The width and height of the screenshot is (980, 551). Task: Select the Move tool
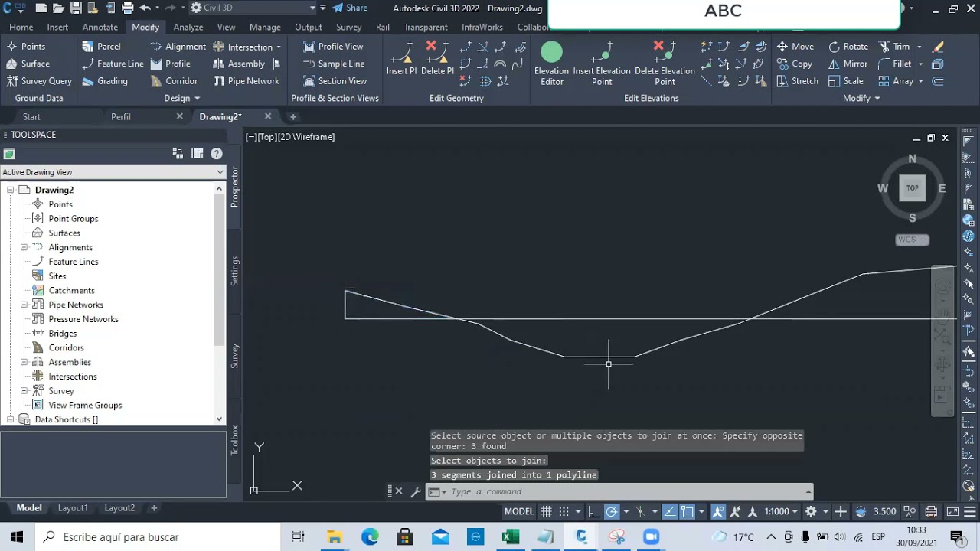click(x=795, y=47)
